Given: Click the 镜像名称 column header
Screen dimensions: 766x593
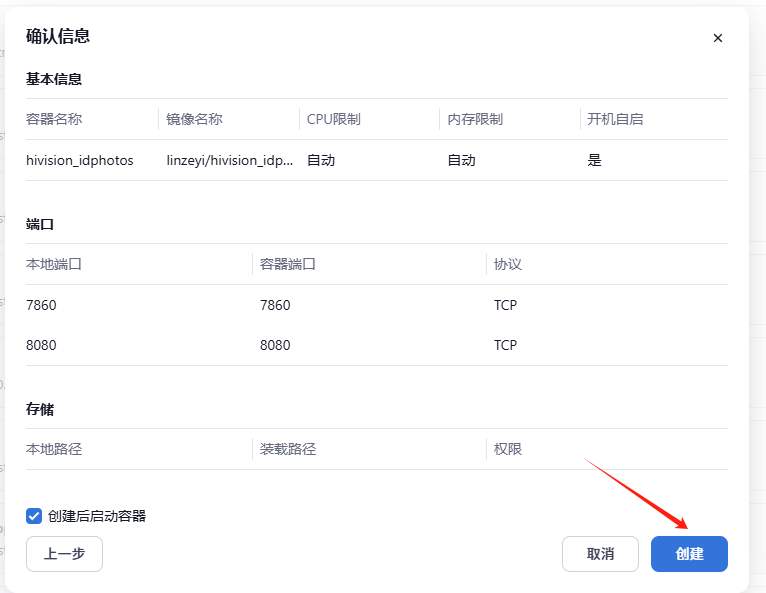Looking at the screenshot, I should point(195,119).
